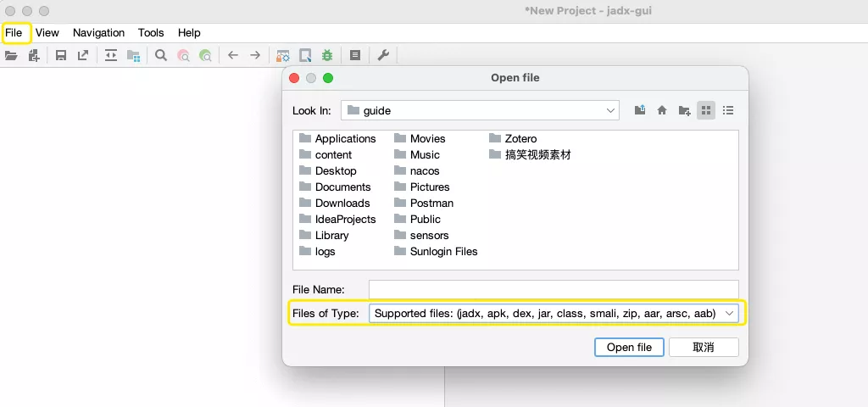Click the green Comment search icon

pyautogui.click(x=205, y=55)
